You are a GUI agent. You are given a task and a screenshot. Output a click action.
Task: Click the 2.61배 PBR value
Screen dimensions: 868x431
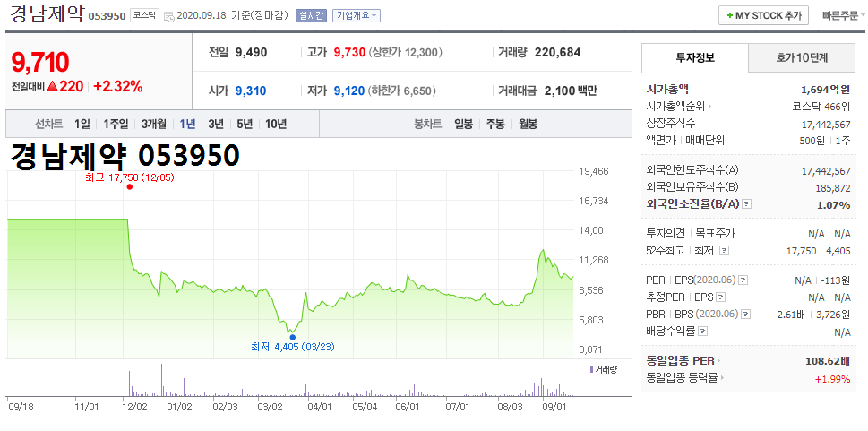[x=791, y=315]
